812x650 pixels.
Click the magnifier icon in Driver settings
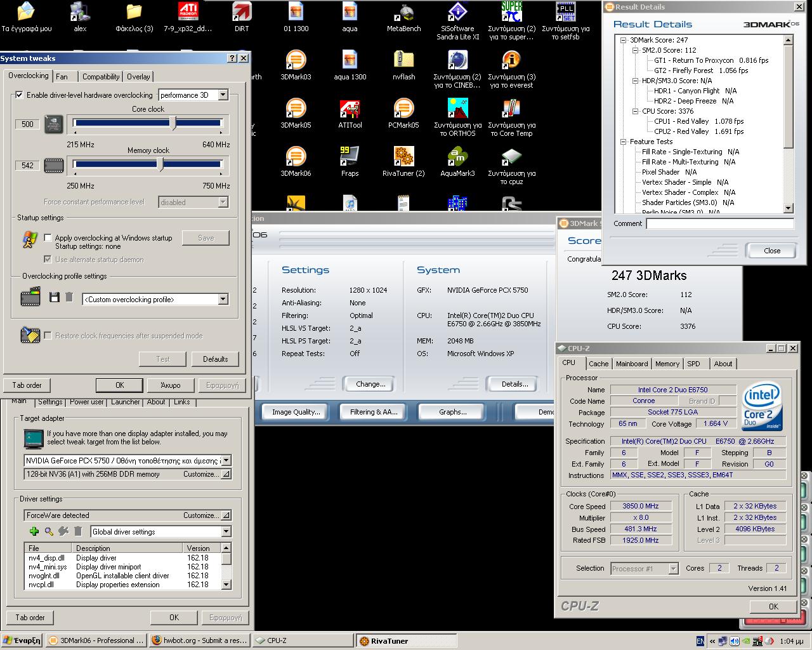click(x=49, y=531)
